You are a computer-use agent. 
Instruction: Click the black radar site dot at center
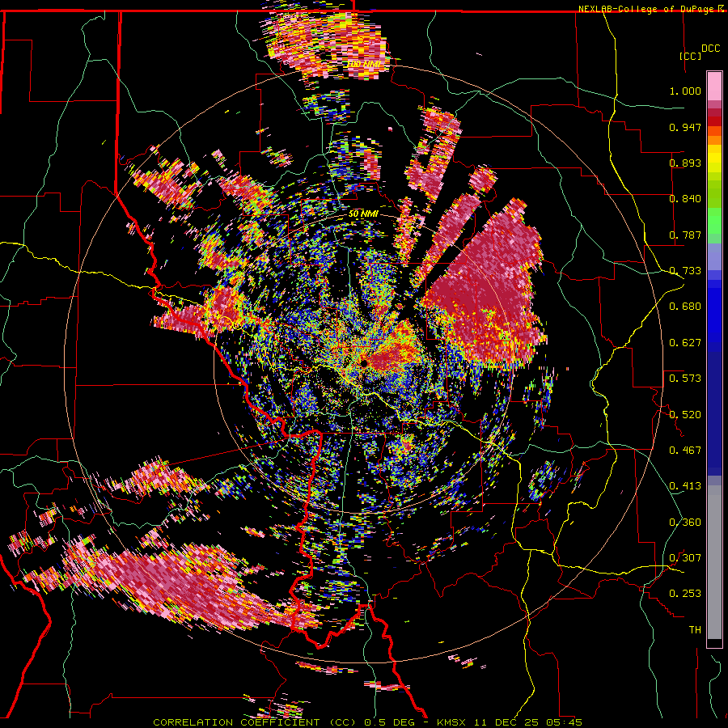coord(364,363)
